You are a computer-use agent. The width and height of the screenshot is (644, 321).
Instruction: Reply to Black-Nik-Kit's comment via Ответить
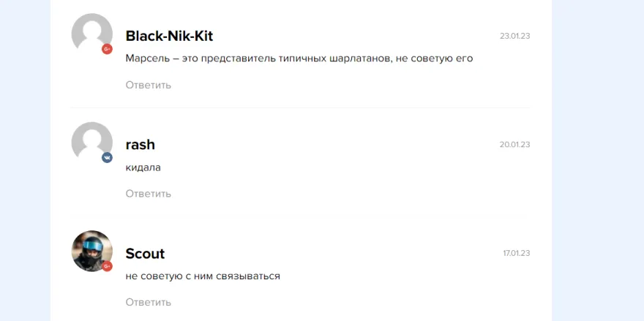click(149, 86)
